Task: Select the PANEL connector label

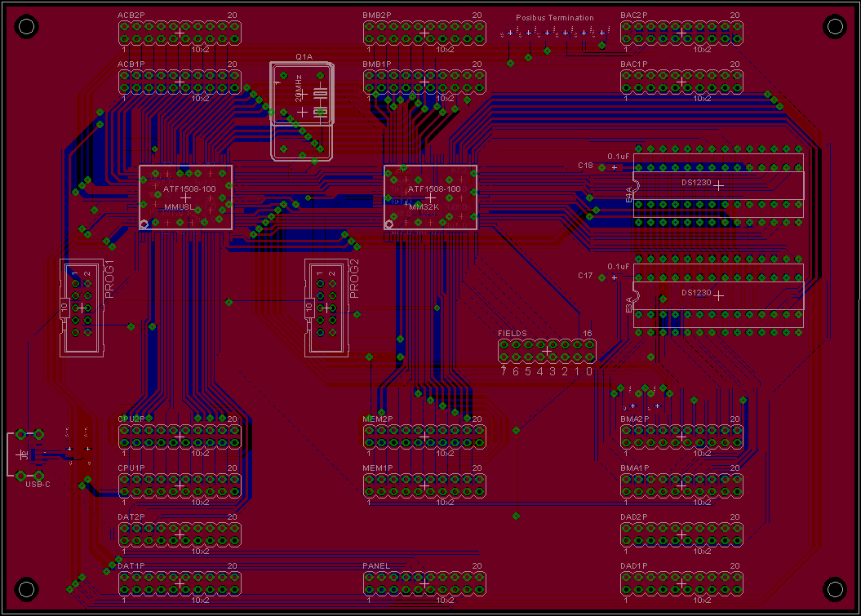Action: [x=376, y=566]
